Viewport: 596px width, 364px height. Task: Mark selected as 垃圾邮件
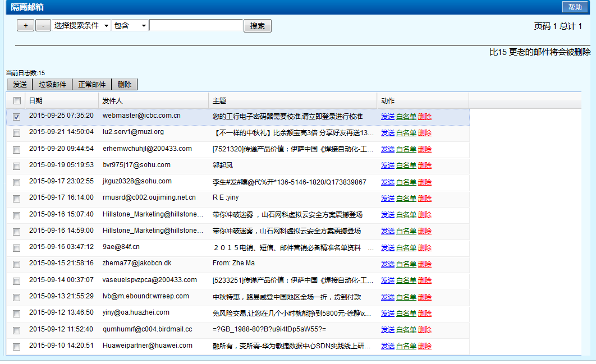pos(52,85)
